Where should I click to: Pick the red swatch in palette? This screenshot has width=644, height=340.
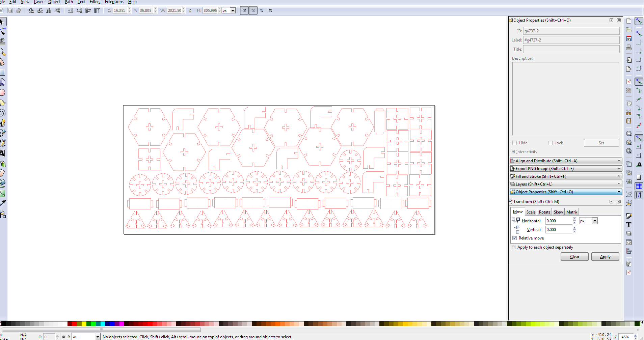(x=75, y=324)
